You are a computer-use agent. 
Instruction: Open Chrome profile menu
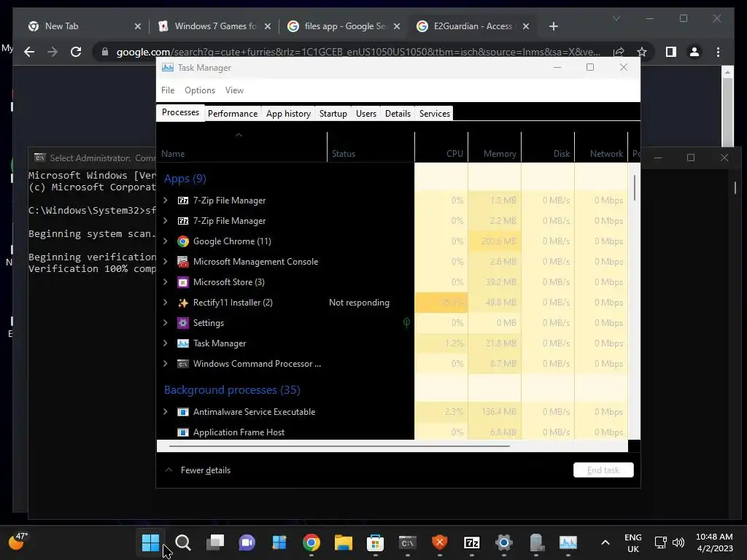coord(694,52)
